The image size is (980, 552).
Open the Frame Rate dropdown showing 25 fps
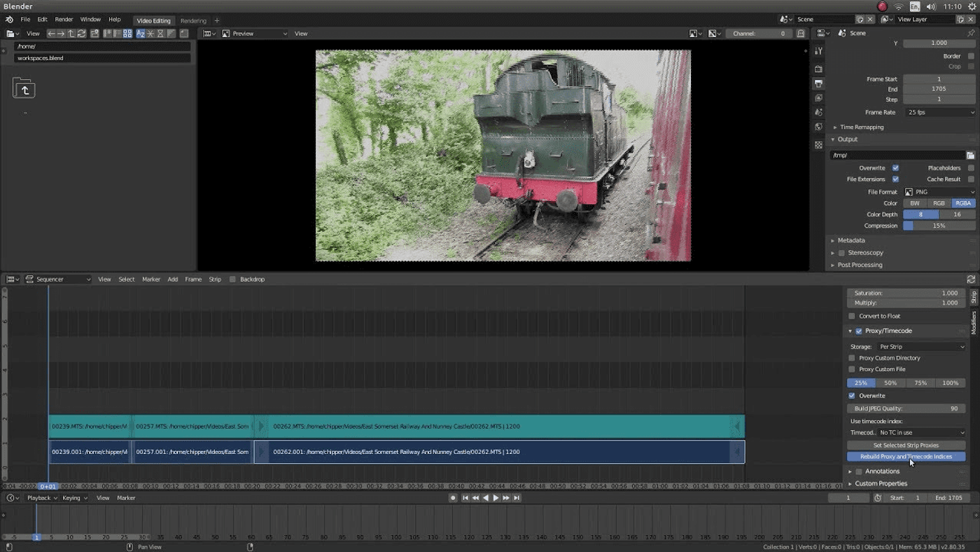click(939, 112)
